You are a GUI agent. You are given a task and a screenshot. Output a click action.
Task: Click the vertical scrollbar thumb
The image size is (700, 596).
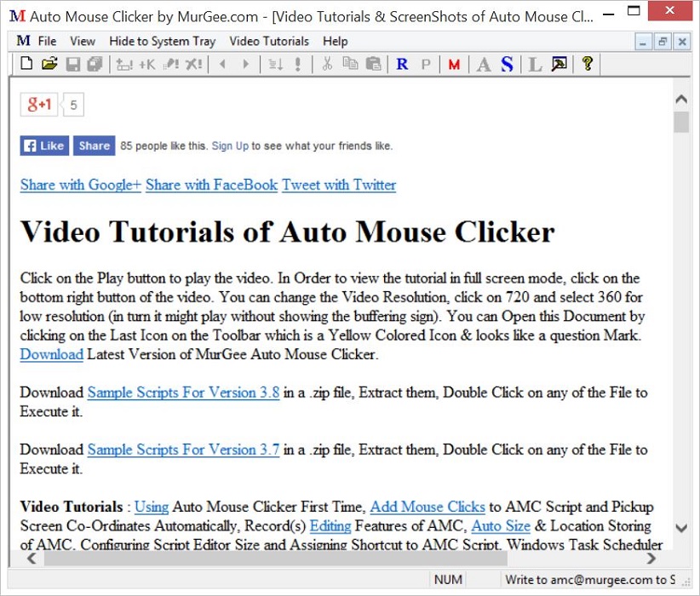pyautogui.click(x=681, y=123)
